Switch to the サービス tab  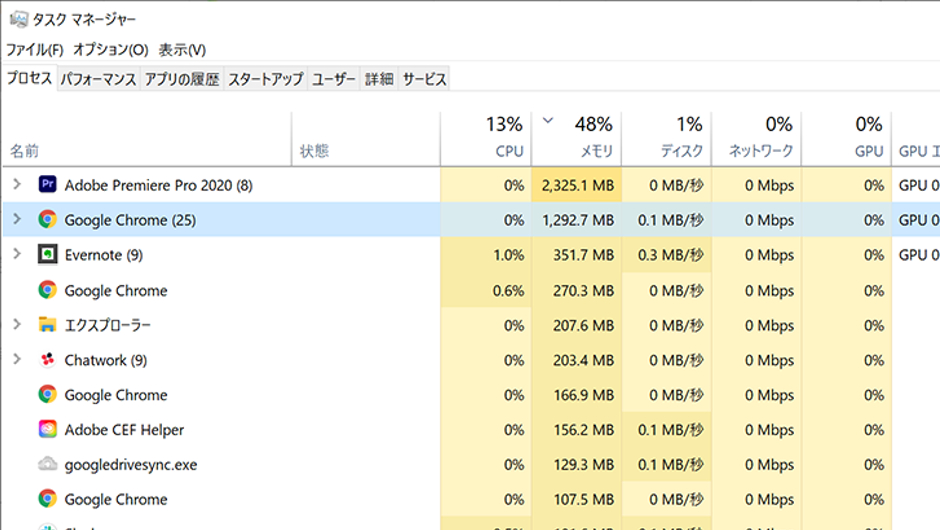tap(424, 79)
